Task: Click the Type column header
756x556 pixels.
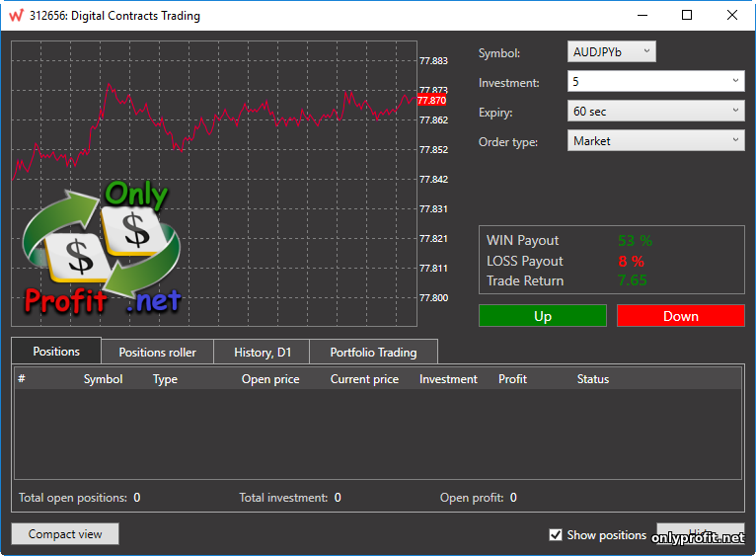Action: (x=165, y=379)
